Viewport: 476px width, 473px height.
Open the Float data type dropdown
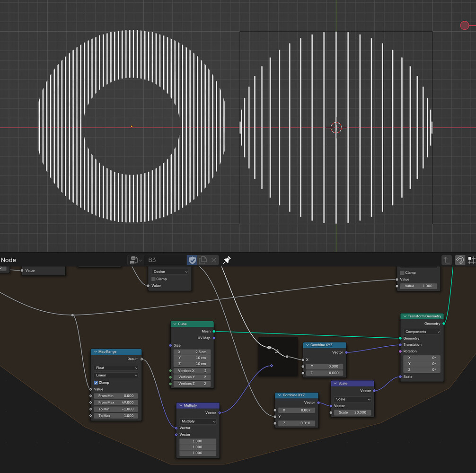[x=116, y=368]
